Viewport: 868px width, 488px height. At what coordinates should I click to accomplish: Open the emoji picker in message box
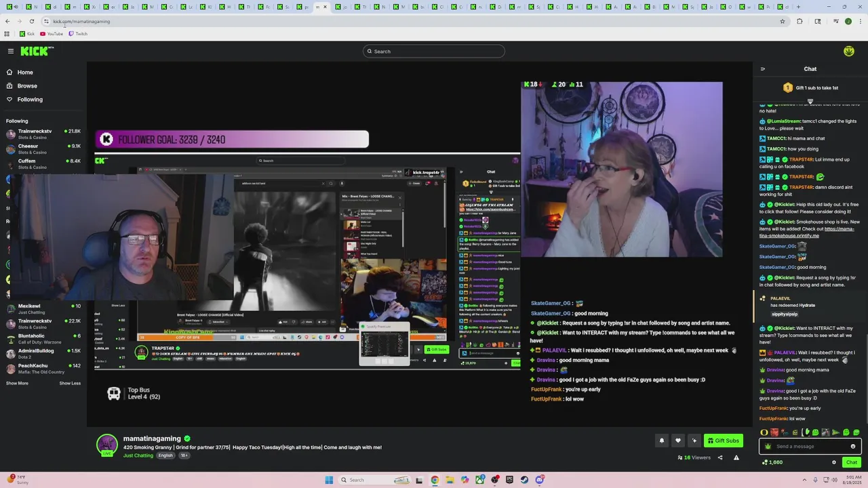coord(853,446)
